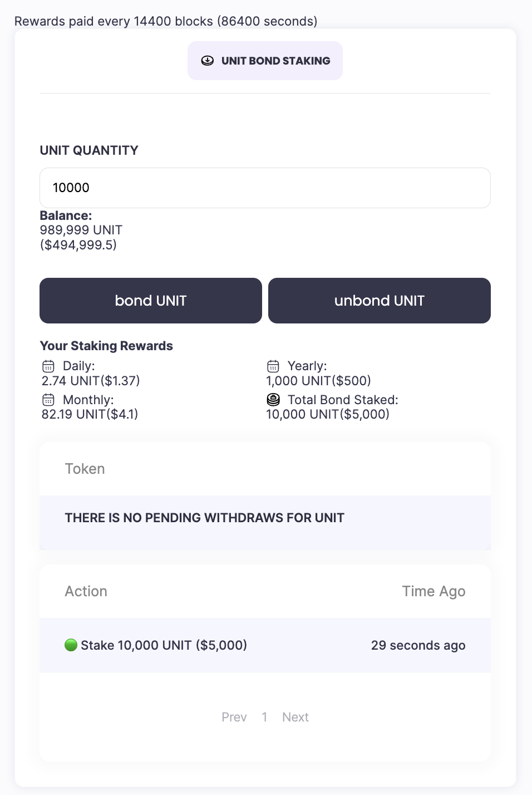
Task: Click the download icon in Unit Bond Staking tab
Action: [208, 61]
